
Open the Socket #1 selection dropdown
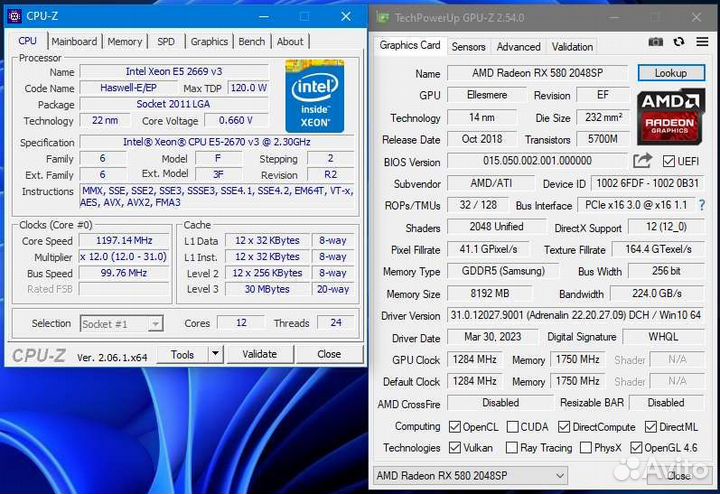click(x=122, y=324)
